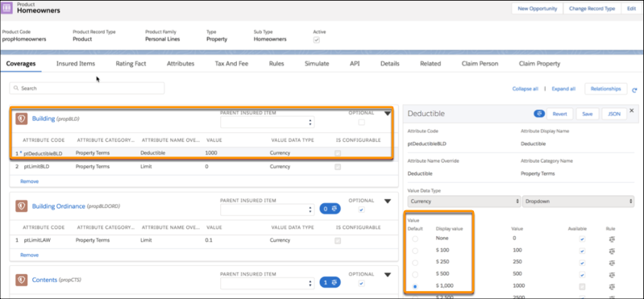Switch to the Insured Items tab
644x299 pixels.
pyautogui.click(x=76, y=64)
